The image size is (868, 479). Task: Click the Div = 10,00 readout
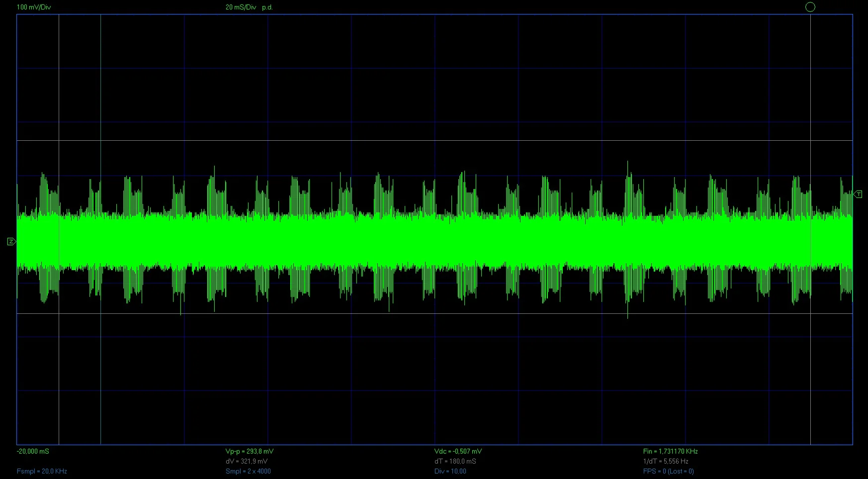coord(450,472)
